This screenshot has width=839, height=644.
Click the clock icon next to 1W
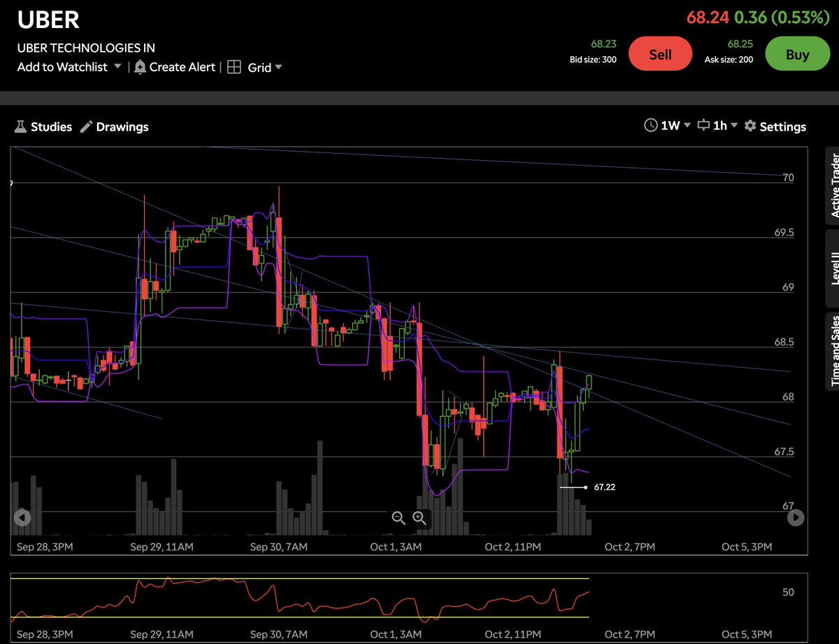(x=650, y=125)
